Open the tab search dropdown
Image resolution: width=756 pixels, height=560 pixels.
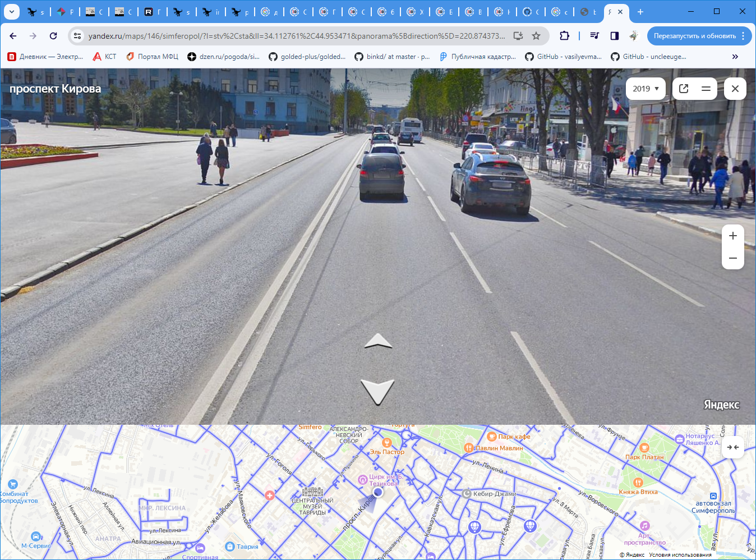click(11, 12)
